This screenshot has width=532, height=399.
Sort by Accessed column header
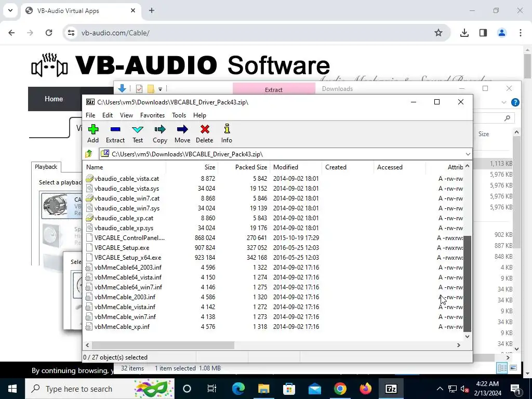tap(400, 167)
